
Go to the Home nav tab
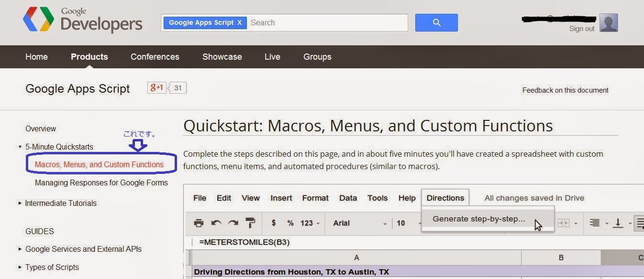click(x=36, y=57)
